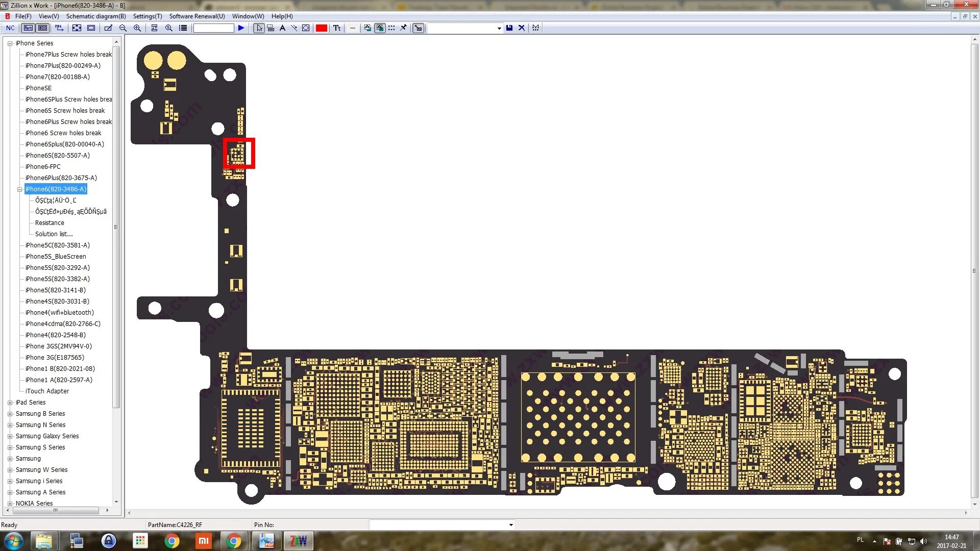The width and height of the screenshot is (980, 551).
Task: Toggle the pointer selection tool
Action: point(259,28)
